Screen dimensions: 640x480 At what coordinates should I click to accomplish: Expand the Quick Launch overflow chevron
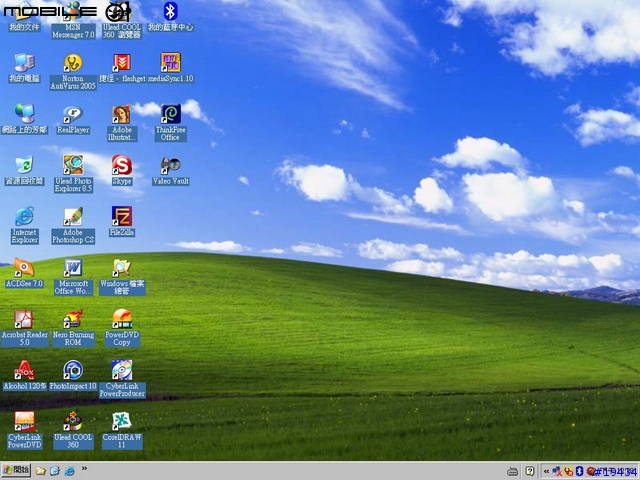pos(84,469)
